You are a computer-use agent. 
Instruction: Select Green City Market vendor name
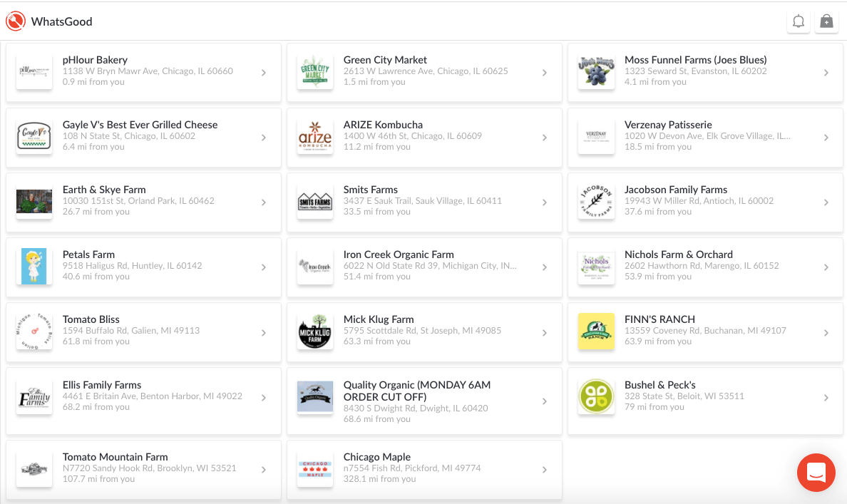pyautogui.click(x=385, y=60)
